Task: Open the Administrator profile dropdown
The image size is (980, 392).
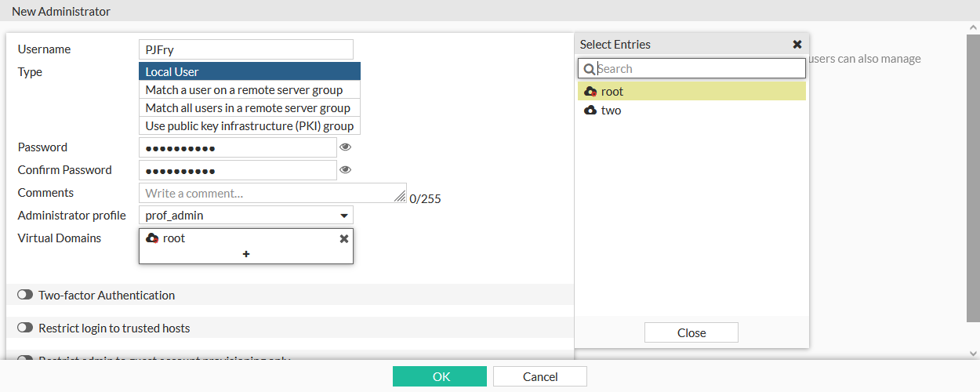Action: (x=343, y=216)
